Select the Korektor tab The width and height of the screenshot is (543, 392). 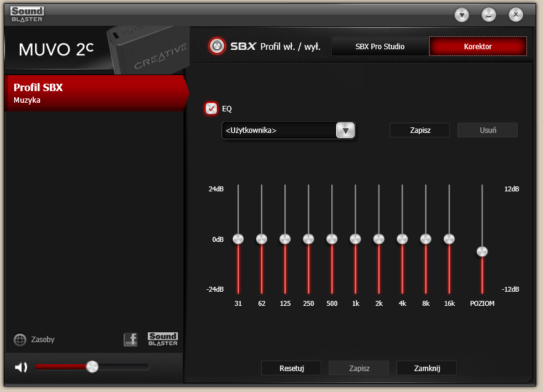click(x=478, y=46)
